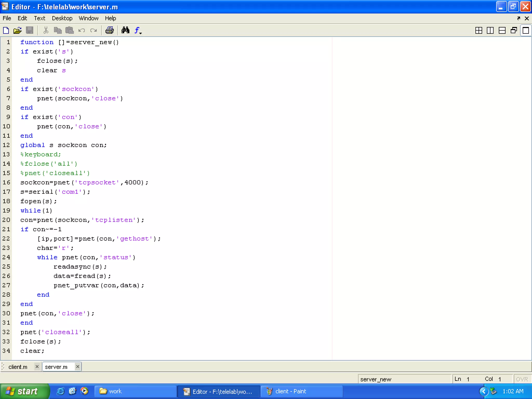Click the Cut scissors icon

pyautogui.click(x=46, y=30)
